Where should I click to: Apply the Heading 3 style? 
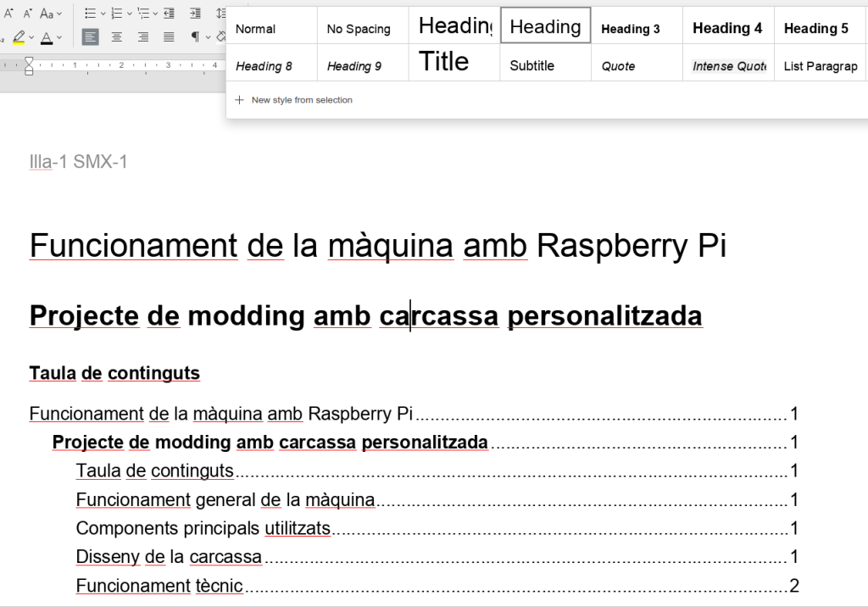637,25
